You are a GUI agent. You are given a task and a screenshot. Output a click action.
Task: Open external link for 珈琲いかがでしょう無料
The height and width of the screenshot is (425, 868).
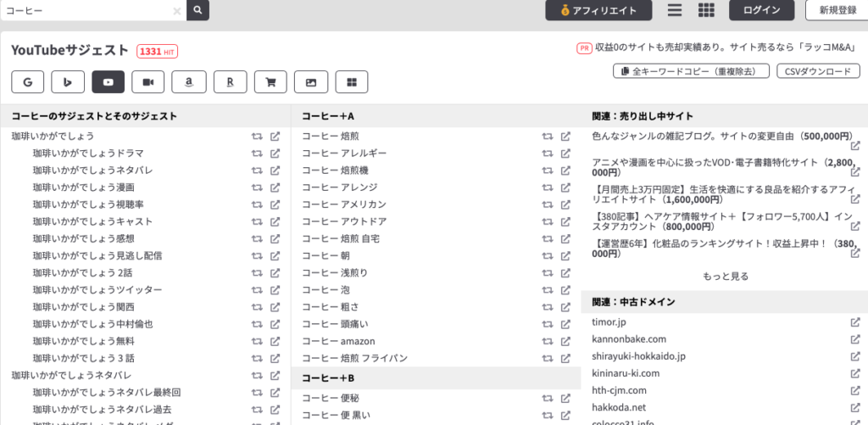tap(275, 341)
